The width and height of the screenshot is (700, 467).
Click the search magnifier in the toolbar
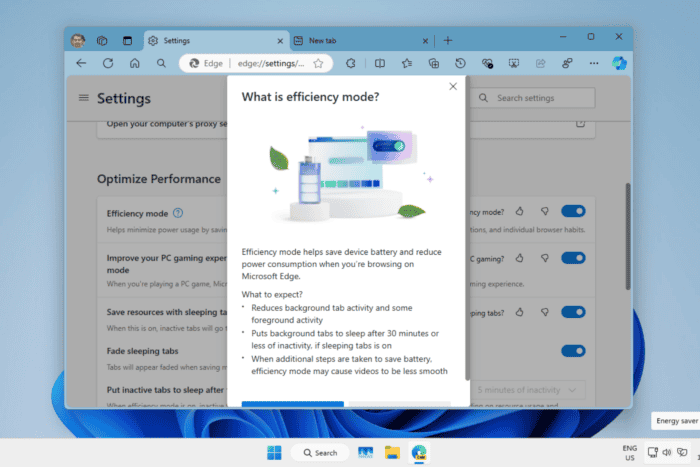(161, 63)
